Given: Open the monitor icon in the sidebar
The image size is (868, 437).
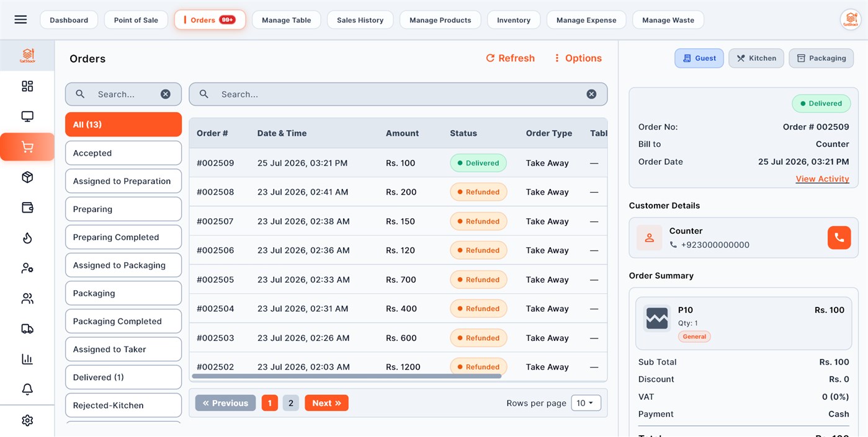Looking at the screenshot, I should point(27,117).
